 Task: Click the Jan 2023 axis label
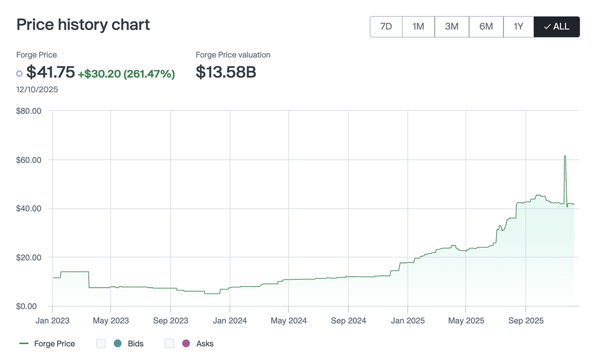[x=53, y=320]
